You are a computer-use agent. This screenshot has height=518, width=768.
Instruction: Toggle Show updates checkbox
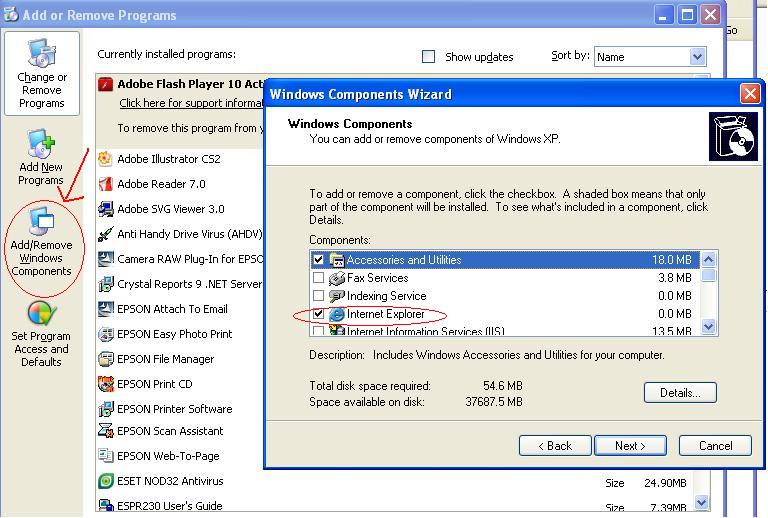click(x=429, y=57)
